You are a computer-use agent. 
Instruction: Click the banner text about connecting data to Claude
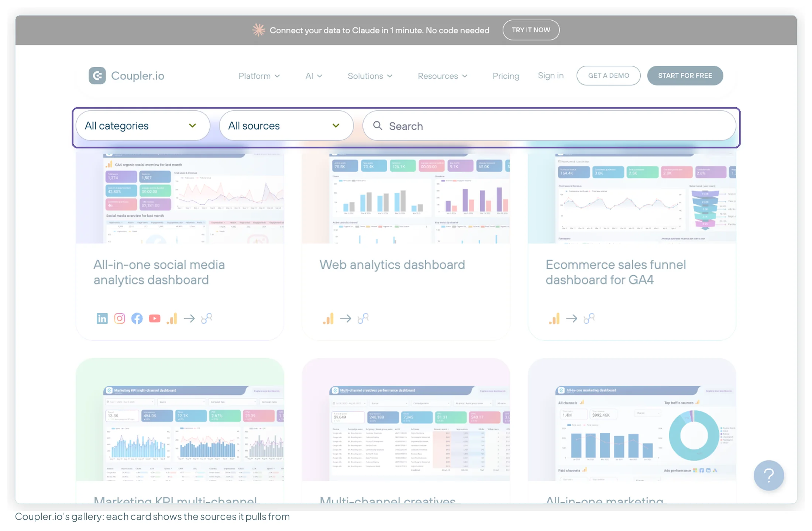(379, 30)
